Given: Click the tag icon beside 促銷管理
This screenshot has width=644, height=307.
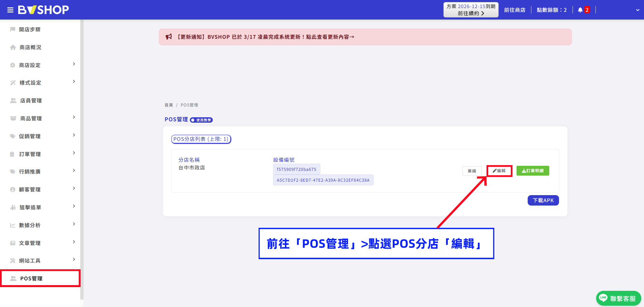Looking at the screenshot, I should 13,136.
